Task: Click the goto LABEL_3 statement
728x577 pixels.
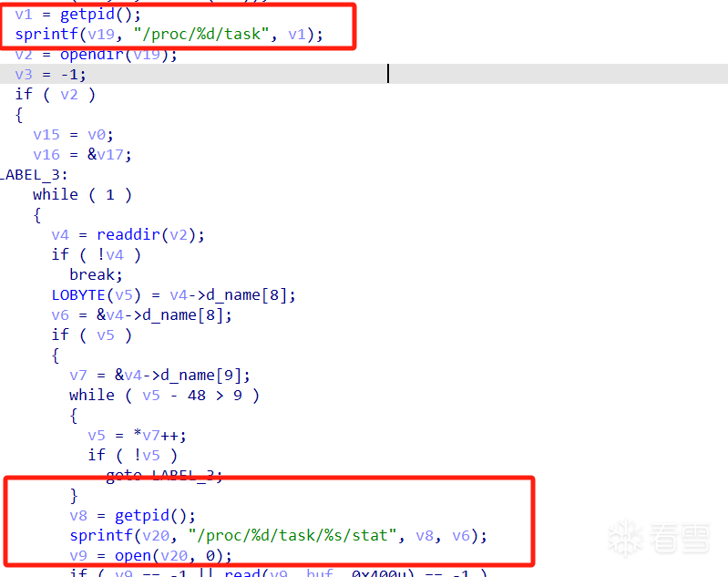Action: (164, 475)
